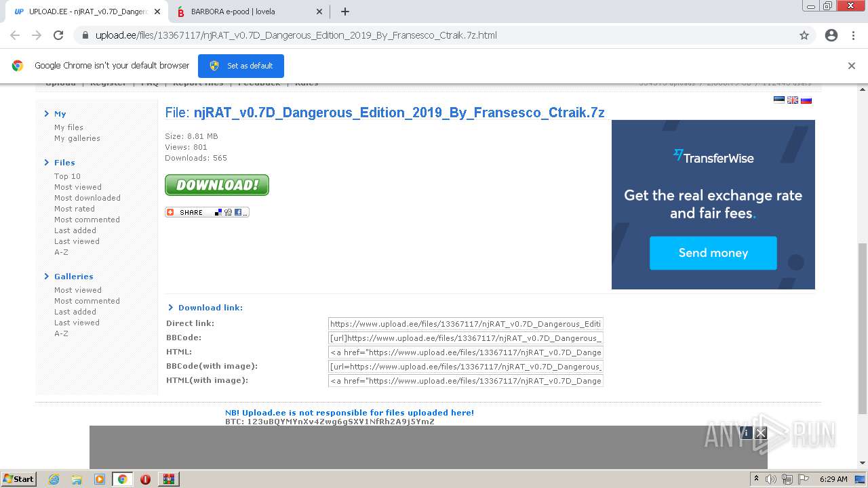Open a new tab with the plus icon
The width and height of the screenshot is (868, 488).
click(x=344, y=12)
